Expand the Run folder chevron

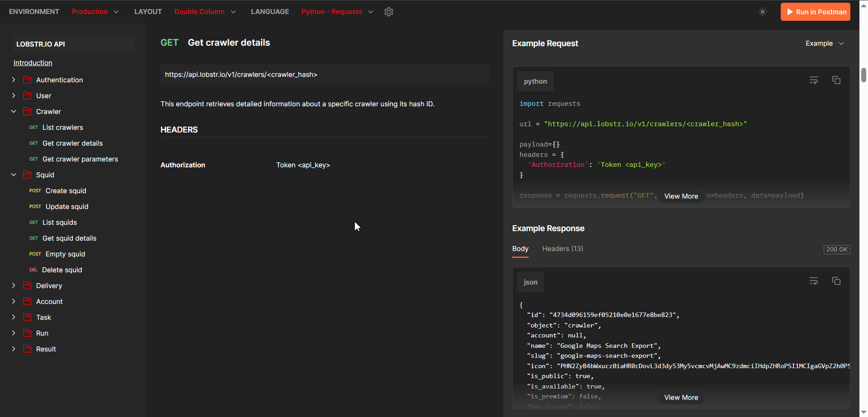point(14,333)
